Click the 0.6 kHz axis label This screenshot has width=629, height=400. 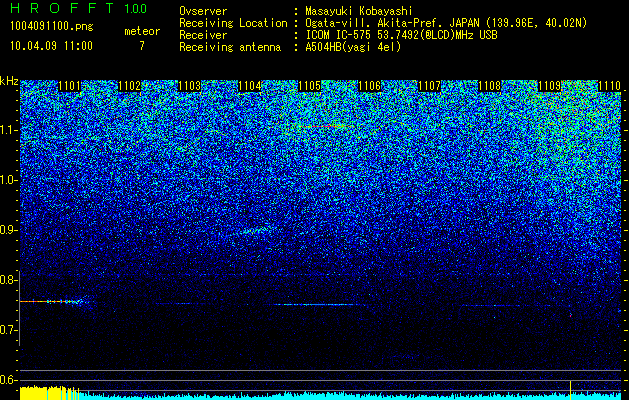8,380
